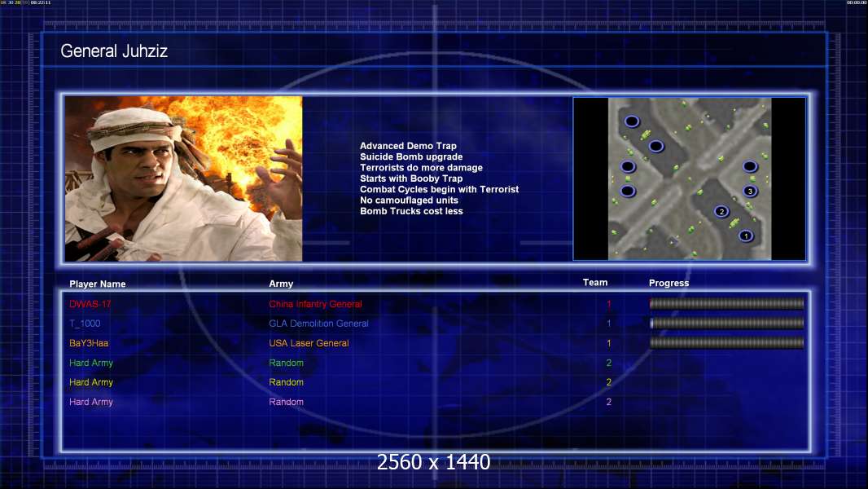Screen dimensions: 868x489
Task: Click start position marker 2 on minimap
Action: pos(721,212)
